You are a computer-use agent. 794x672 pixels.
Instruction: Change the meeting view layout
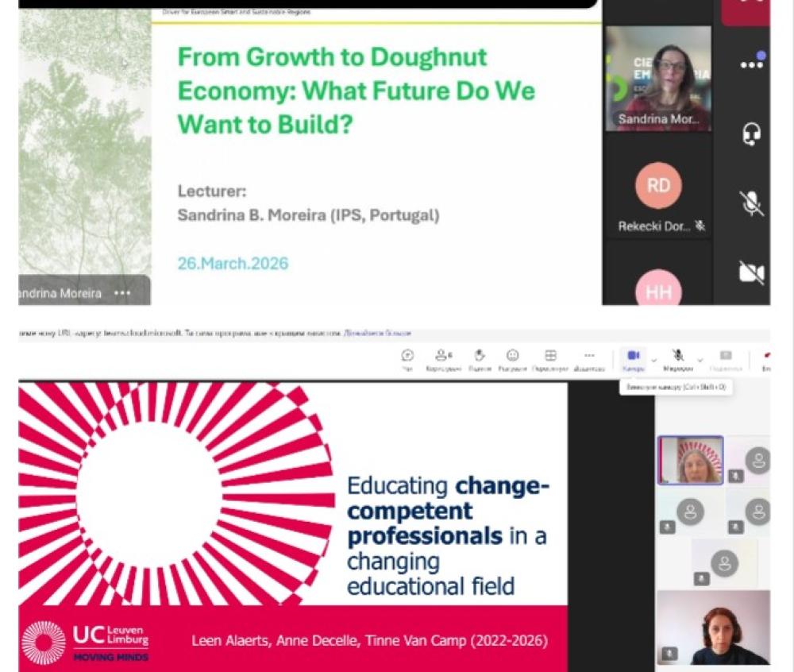[550, 358]
